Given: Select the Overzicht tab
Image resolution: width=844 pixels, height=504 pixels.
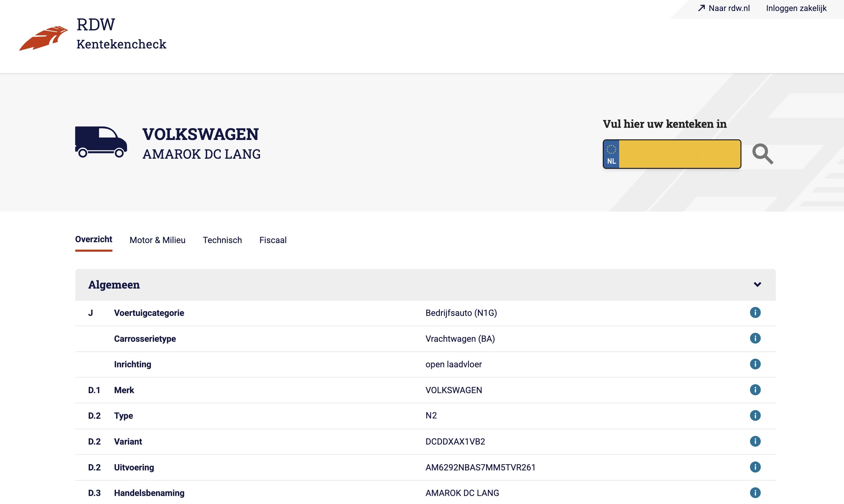Looking at the screenshot, I should pyautogui.click(x=93, y=240).
